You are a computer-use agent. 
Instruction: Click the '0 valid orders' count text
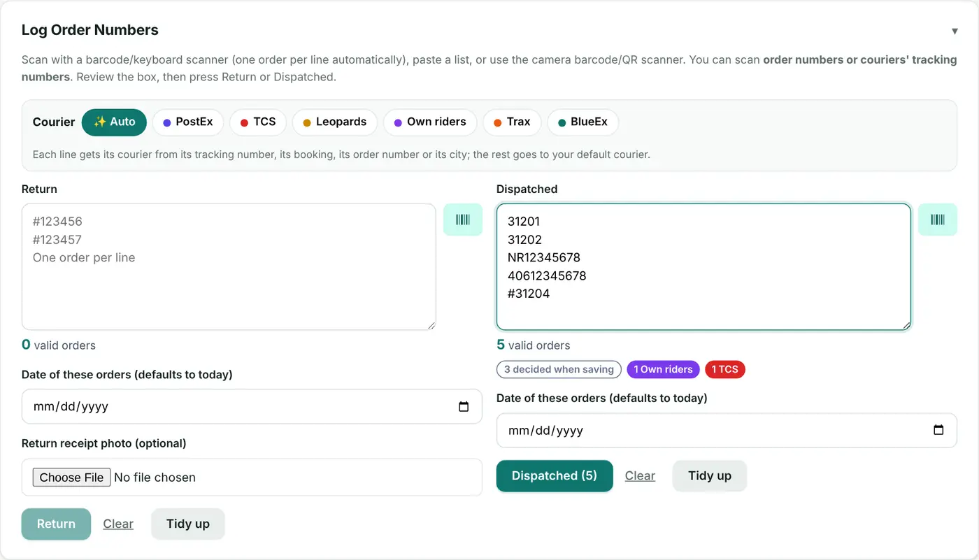[59, 345]
